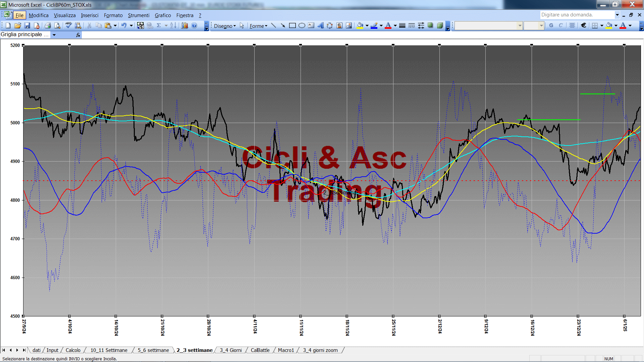Open the font name combo box
The width and height of the screenshot is (644, 362).
(x=488, y=25)
